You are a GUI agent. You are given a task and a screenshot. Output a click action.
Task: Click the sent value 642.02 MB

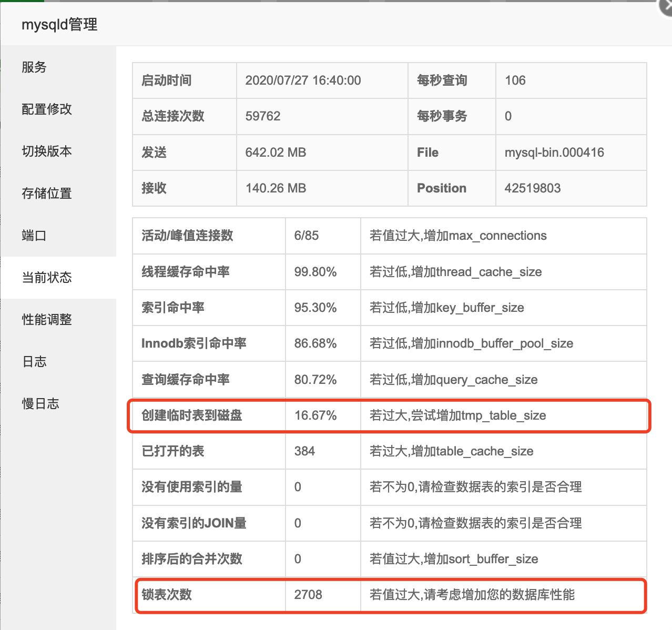pyautogui.click(x=276, y=153)
